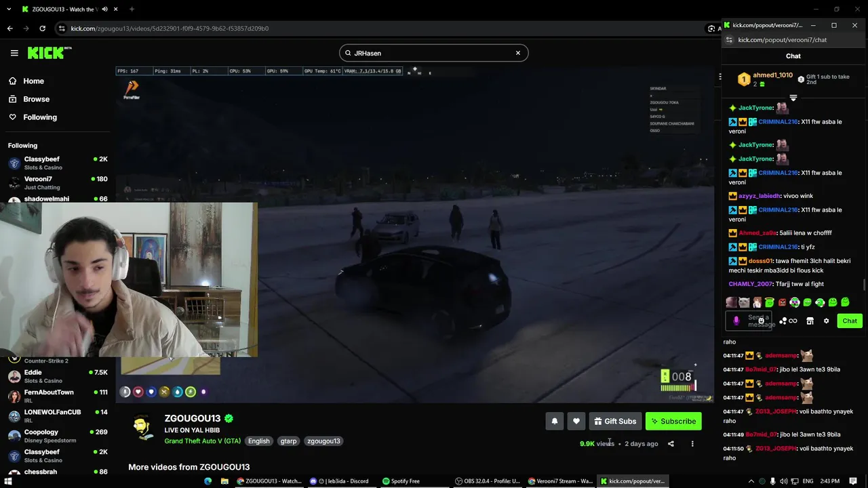868x488 pixels.
Task: Open Grand Theft Auto V category link
Action: (202, 441)
